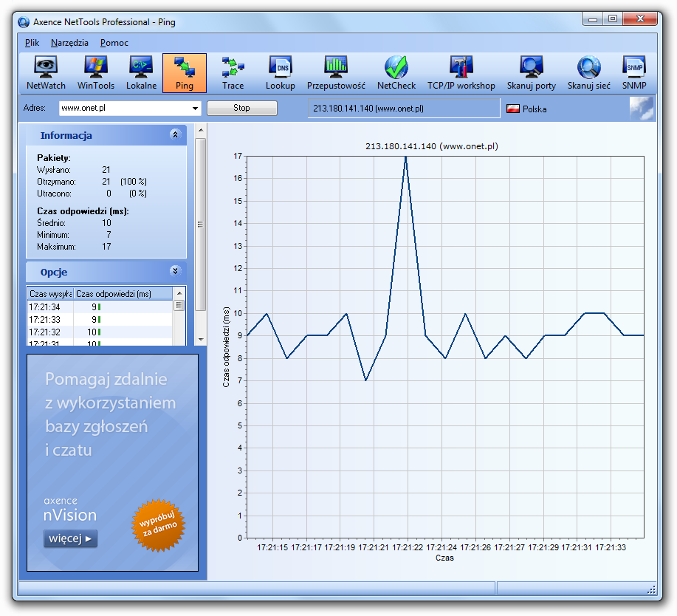Open the SNMP tool
Viewport: 677px width, 616px height.
[634, 73]
